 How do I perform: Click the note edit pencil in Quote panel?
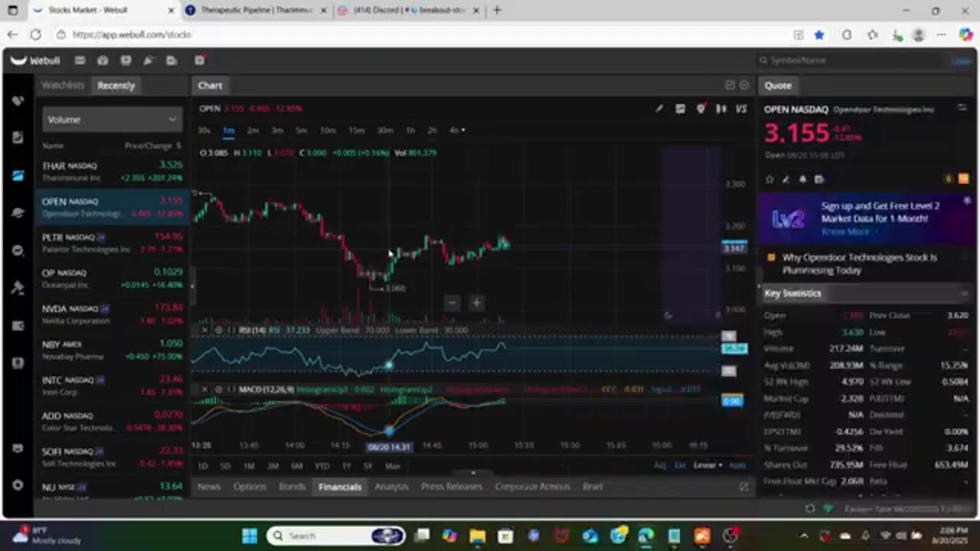[x=786, y=179]
